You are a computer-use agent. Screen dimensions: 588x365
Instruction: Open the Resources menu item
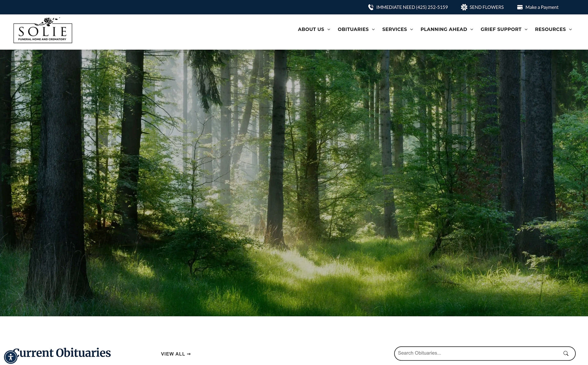550,29
